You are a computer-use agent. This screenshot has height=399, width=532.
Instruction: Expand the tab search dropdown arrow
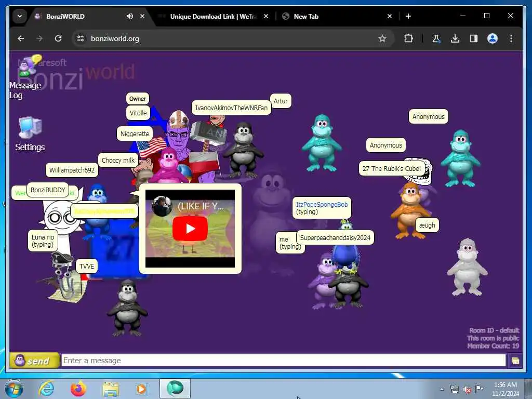tap(20, 16)
